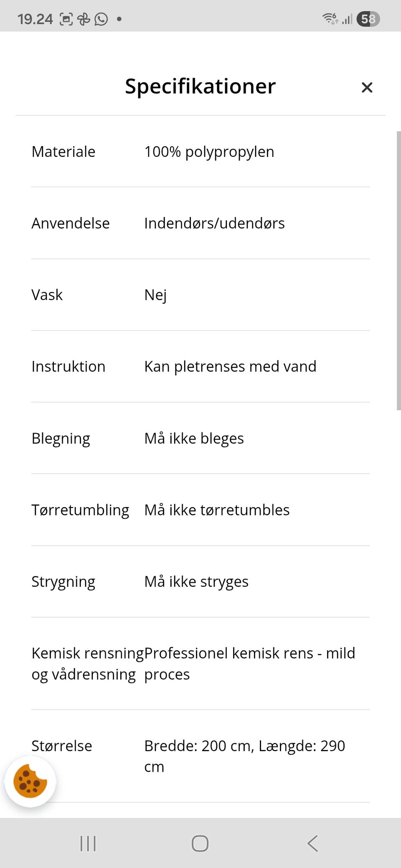Tap the Strygning label
Viewport: 401px width, 868px height.
tap(63, 582)
